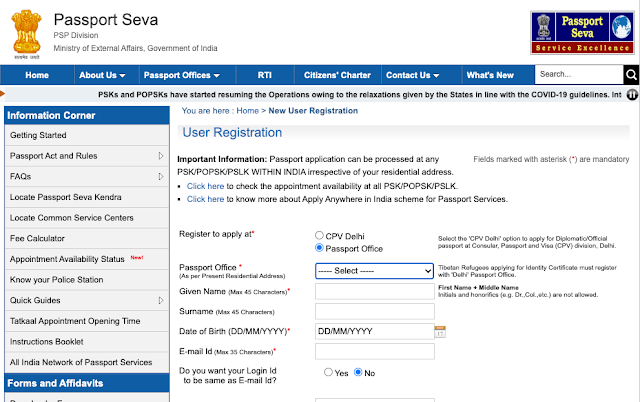Open the Passport Offices menu

[181, 75]
